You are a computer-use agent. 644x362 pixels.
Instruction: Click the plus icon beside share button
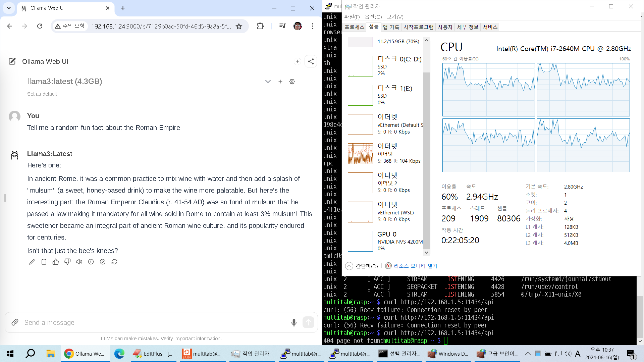pos(298,61)
